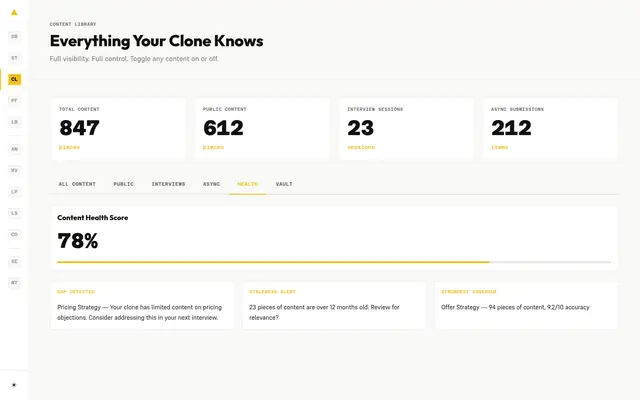This screenshot has width=640, height=400.
Task: Open the DB sidebar item
Action: click(x=14, y=36)
